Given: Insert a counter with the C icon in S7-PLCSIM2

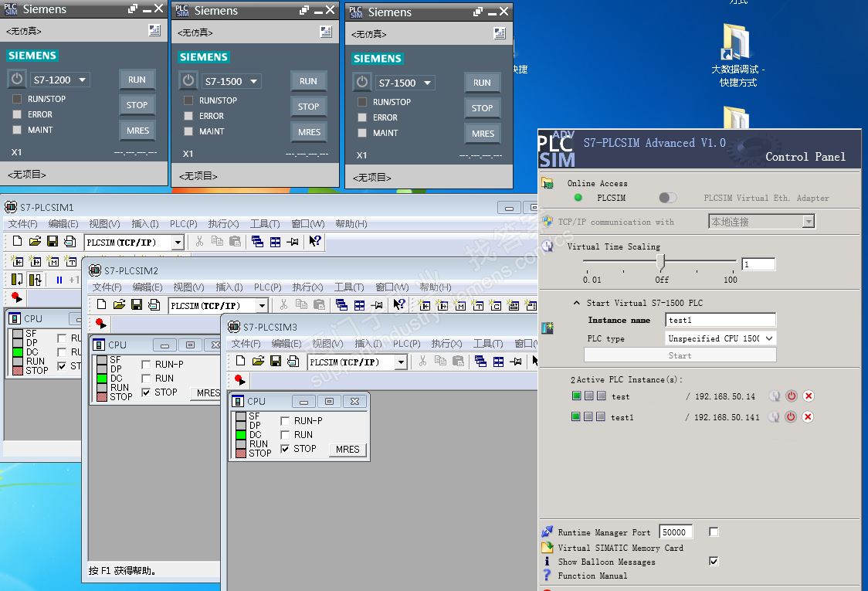Looking at the screenshot, I should [x=496, y=305].
